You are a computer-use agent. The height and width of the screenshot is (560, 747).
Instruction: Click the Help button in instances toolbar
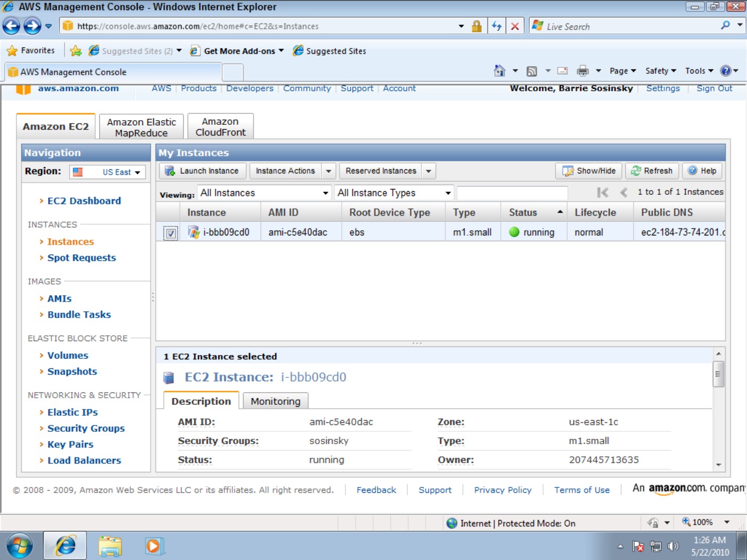coord(702,171)
